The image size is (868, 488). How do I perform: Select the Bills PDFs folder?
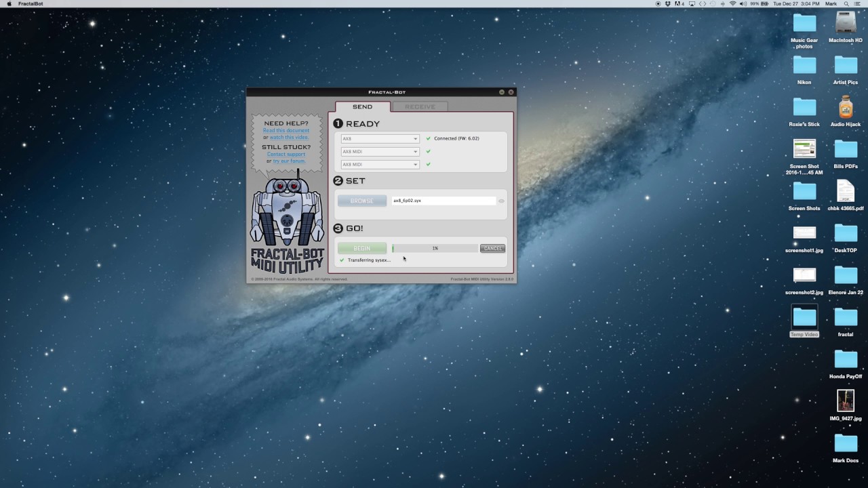846,149
